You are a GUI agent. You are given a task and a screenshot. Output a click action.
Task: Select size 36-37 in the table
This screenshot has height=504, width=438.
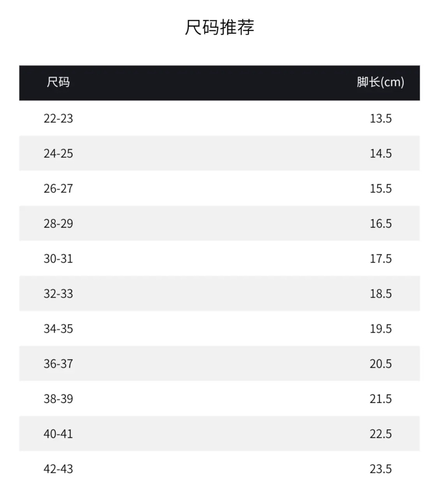[x=58, y=364]
